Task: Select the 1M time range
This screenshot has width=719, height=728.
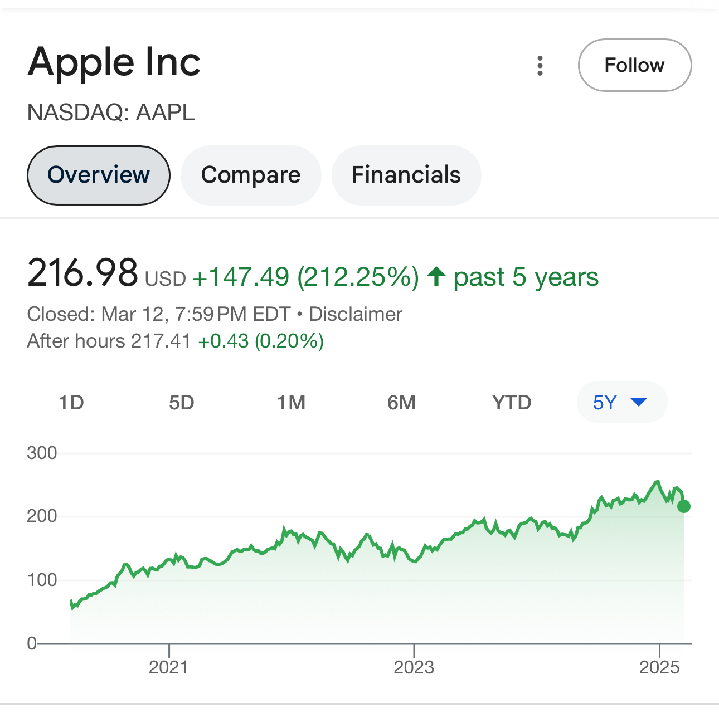Action: [x=292, y=402]
